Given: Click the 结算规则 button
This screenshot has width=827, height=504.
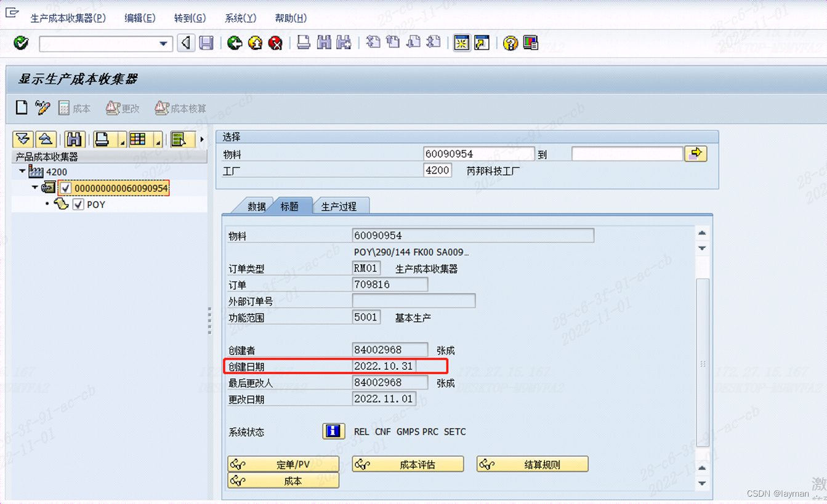Looking at the screenshot, I should 532,465.
